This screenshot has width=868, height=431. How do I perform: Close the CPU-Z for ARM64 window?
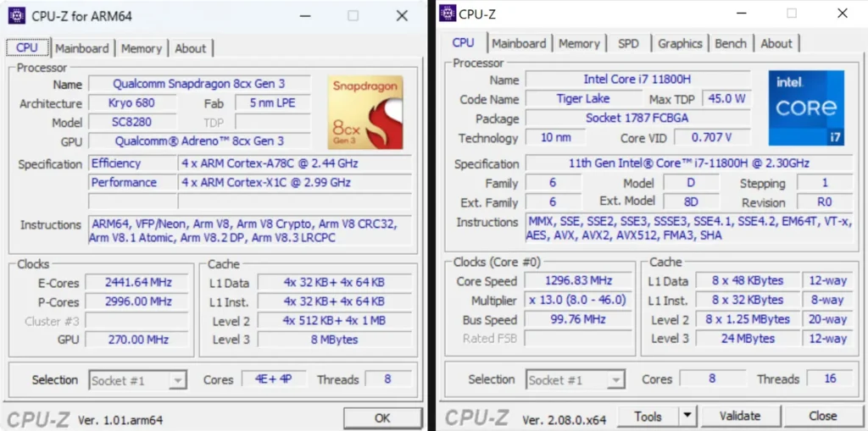click(x=403, y=16)
